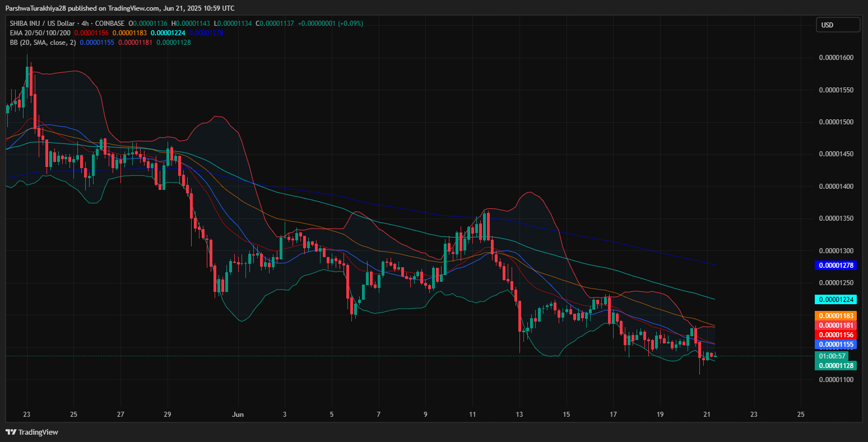Click the 0.00001600 price scale level
The height and width of the screenshot is (442, 868).
[836, 58]
